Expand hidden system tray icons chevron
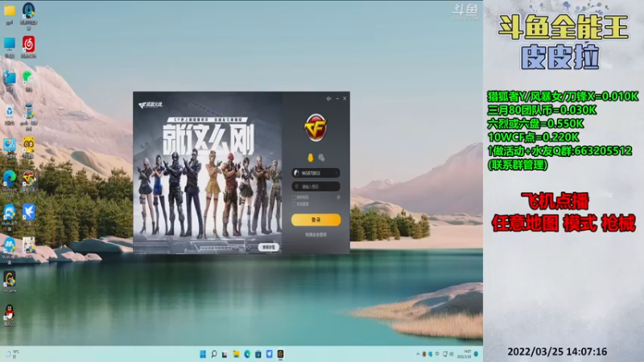 point(418,354)
